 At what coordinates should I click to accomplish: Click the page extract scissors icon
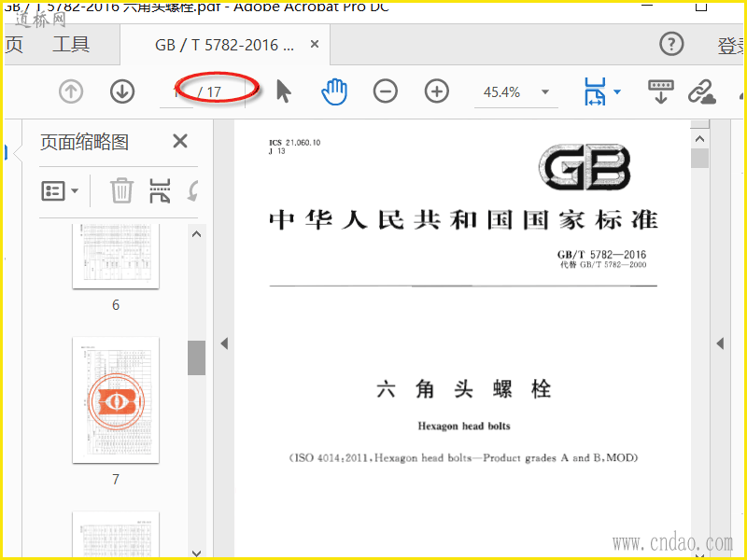coord(160,191)
